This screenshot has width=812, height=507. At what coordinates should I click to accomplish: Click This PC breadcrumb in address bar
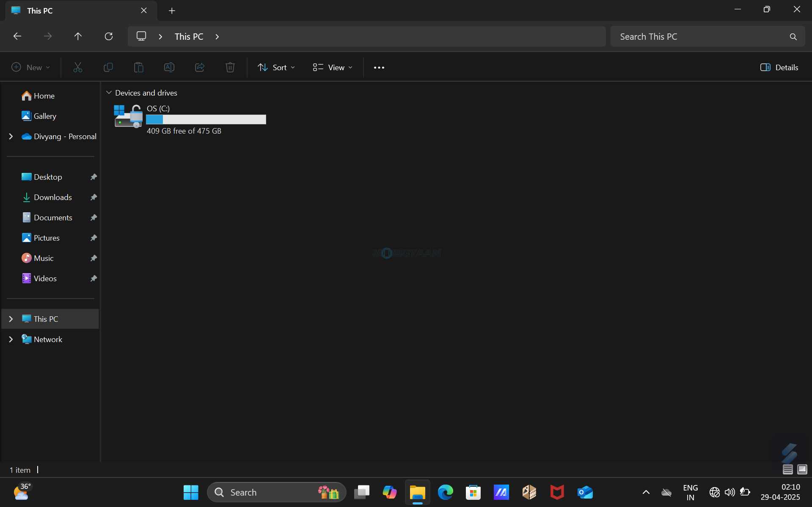189,37
